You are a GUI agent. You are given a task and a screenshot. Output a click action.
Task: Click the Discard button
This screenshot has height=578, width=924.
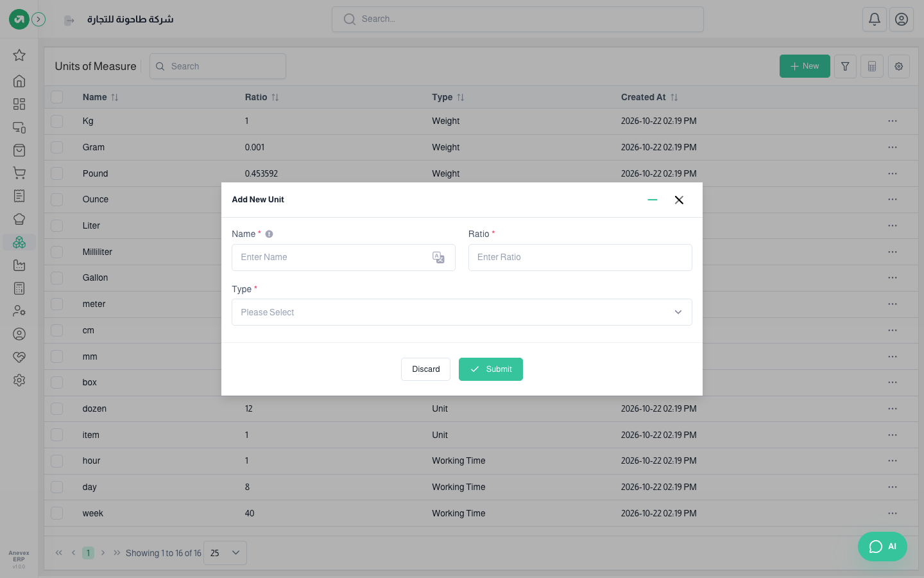426,369
